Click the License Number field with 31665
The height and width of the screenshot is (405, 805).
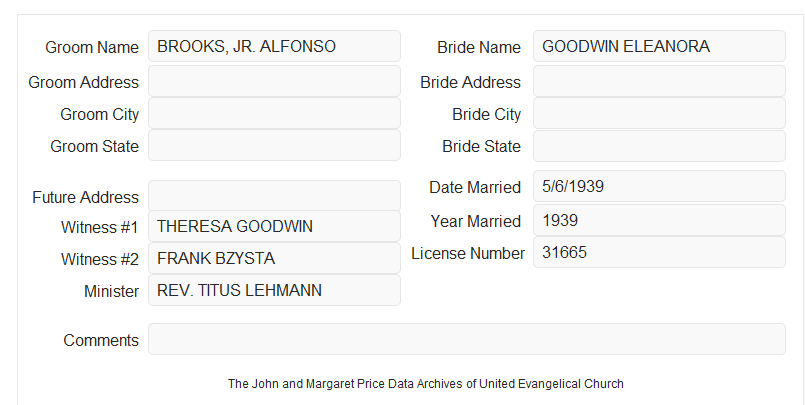click(659, 252)
